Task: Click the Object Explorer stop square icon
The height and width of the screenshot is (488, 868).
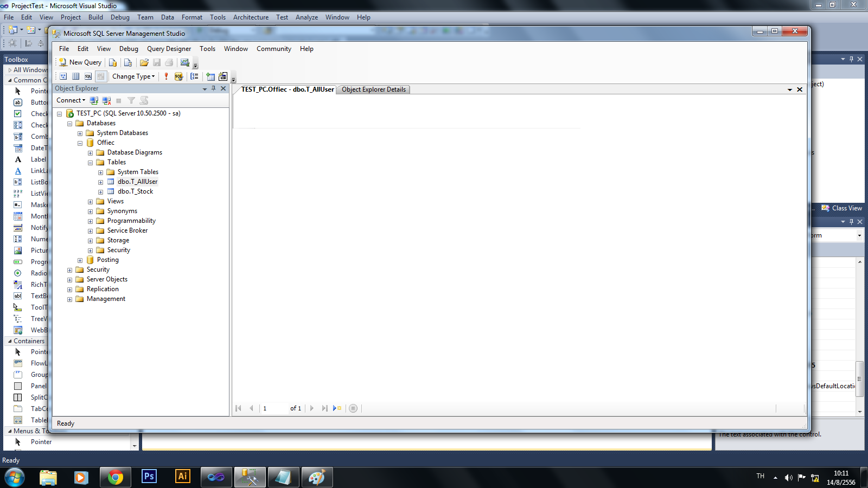Action: [119, 100]
